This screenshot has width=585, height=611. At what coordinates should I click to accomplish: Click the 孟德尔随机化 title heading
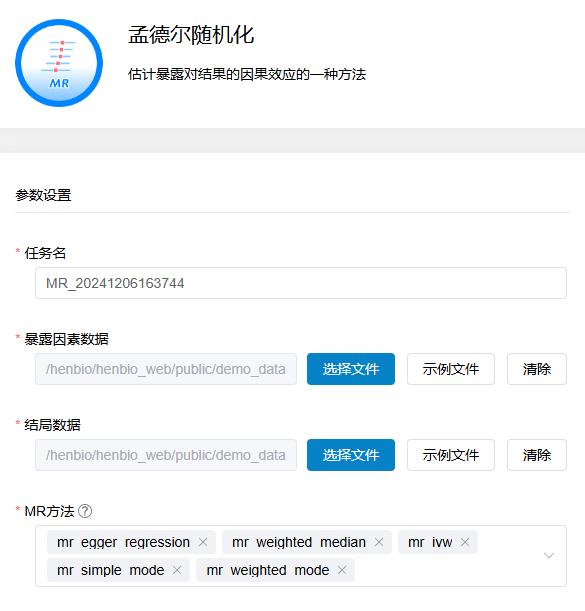[191, 35]
